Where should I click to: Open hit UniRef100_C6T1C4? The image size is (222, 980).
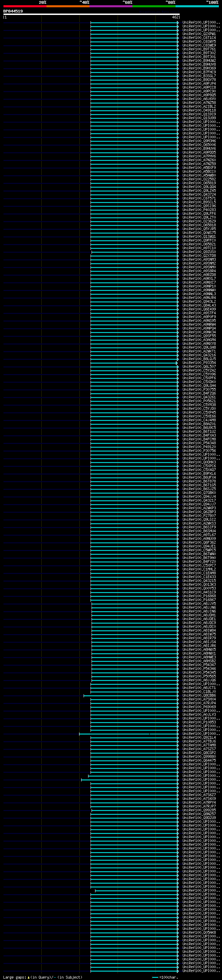coord(199,38)
